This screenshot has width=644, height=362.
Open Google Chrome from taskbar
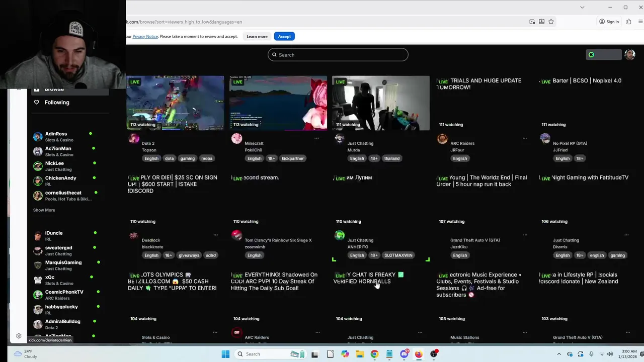pos(374,354)
